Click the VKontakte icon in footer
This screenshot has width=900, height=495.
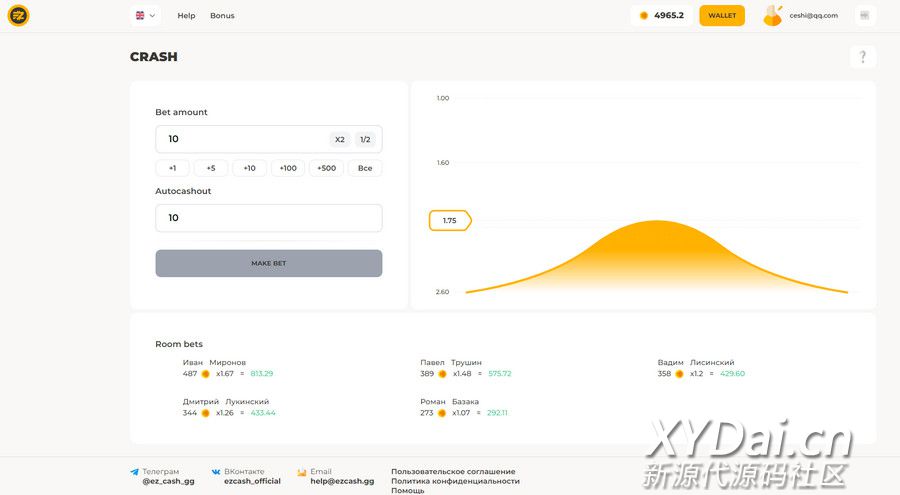216,472
